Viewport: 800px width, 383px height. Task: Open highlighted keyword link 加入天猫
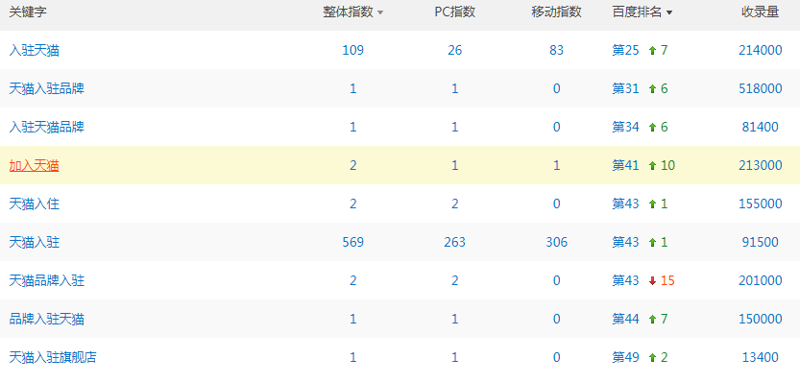click(34, 166)
